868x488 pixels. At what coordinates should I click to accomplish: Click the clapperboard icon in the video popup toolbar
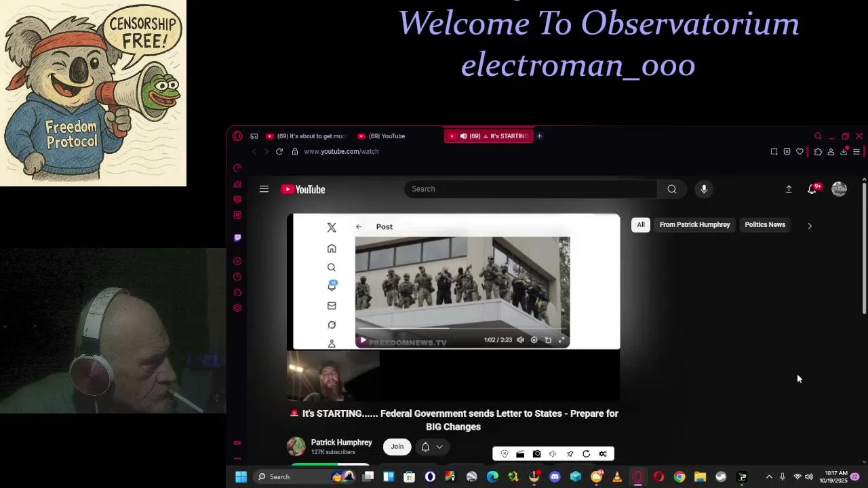coord(520,454)
